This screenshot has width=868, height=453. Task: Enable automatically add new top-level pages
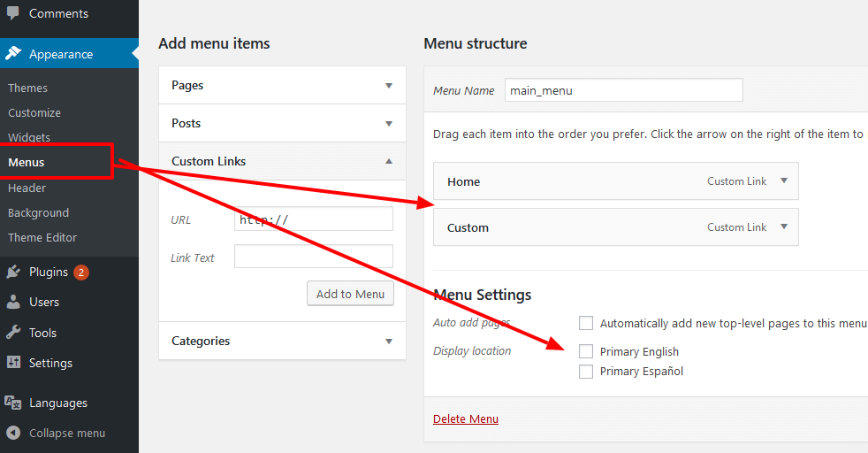pos(586,323)
